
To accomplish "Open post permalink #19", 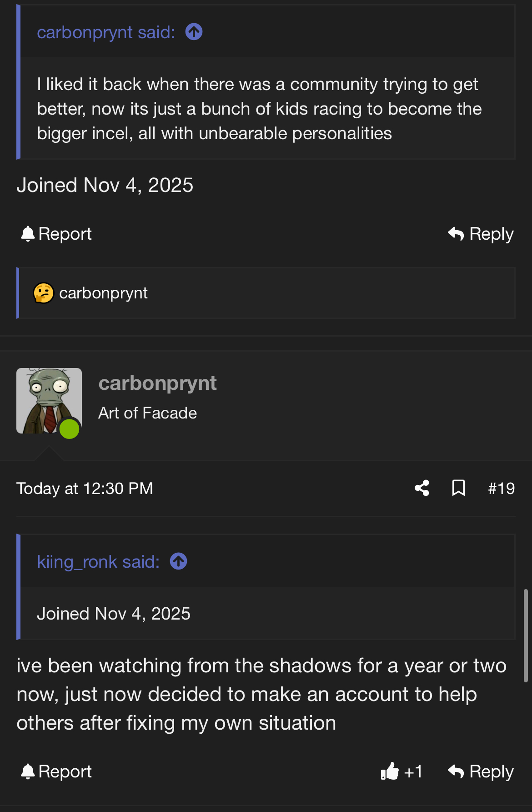I will [501, 489].
